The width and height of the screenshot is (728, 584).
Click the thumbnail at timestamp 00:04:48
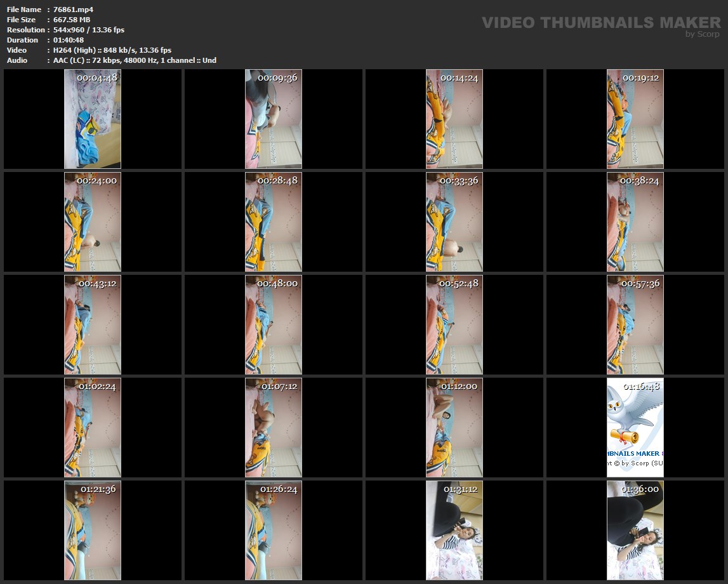click(93, 119)
